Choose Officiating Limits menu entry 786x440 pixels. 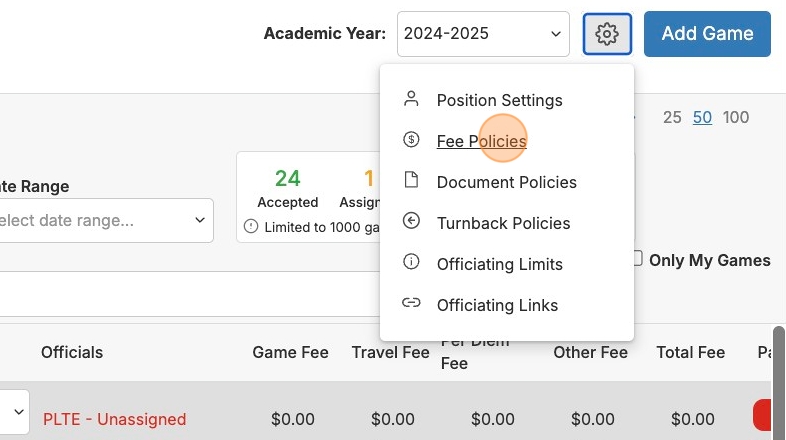499,264
